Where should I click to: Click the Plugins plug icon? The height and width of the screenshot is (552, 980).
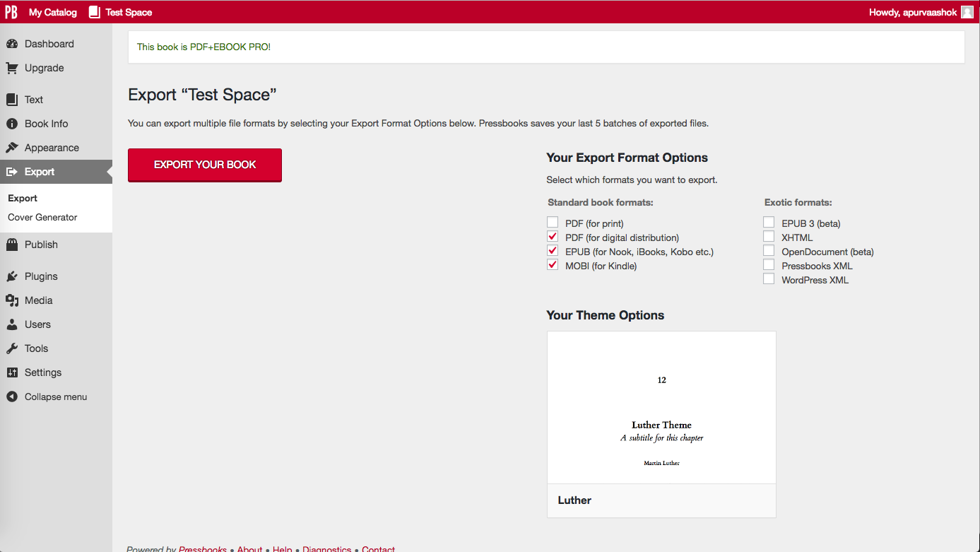[x=12, y=276]
